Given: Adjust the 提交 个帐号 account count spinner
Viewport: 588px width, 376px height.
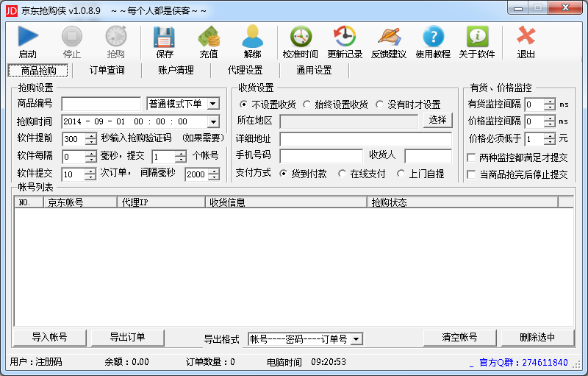Looking at the screenshot, I should point(180,157).
